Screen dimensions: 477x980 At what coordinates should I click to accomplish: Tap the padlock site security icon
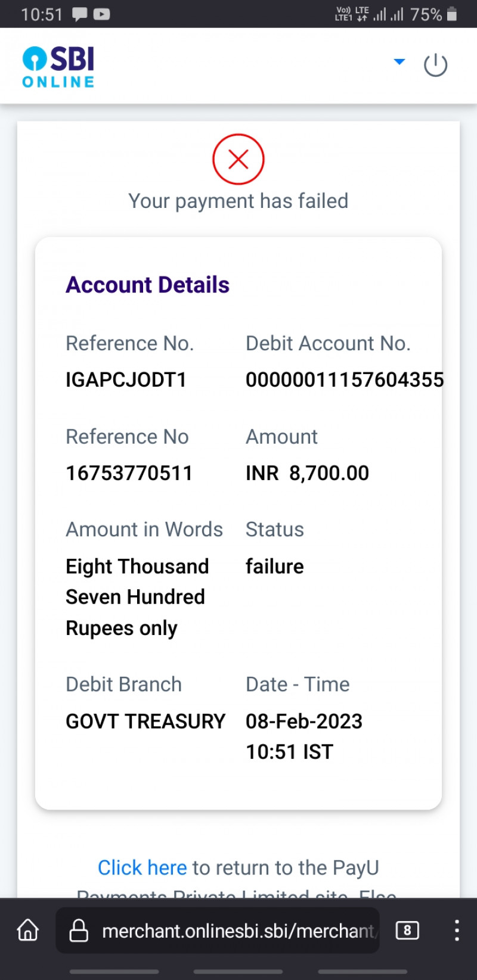(x=79, y=931)
